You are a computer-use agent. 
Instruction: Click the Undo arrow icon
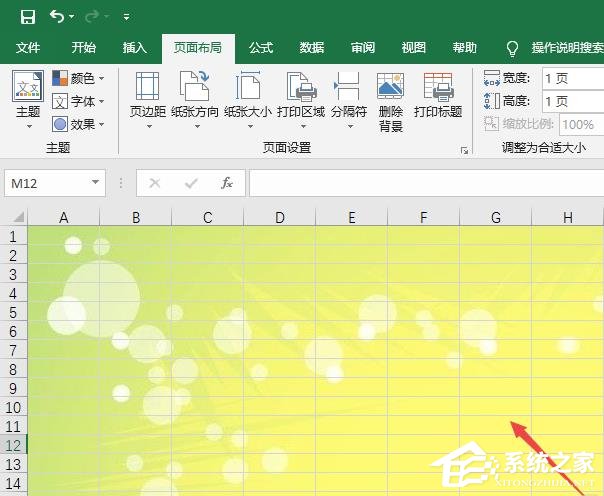point(58,17)
